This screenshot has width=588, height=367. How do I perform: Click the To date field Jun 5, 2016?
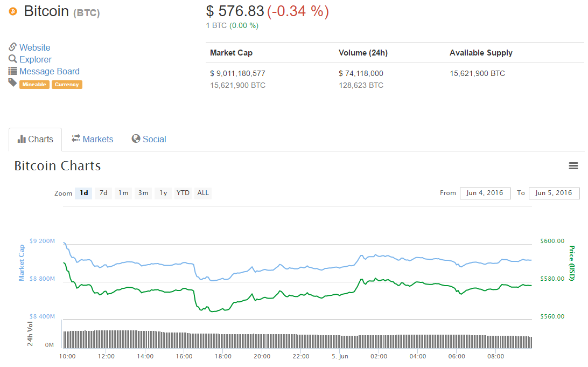(x=554, y=193)
